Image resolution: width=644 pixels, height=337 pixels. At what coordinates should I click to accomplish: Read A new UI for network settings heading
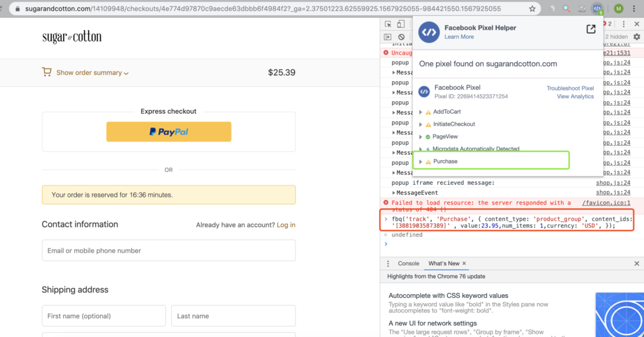click(433, 323)
